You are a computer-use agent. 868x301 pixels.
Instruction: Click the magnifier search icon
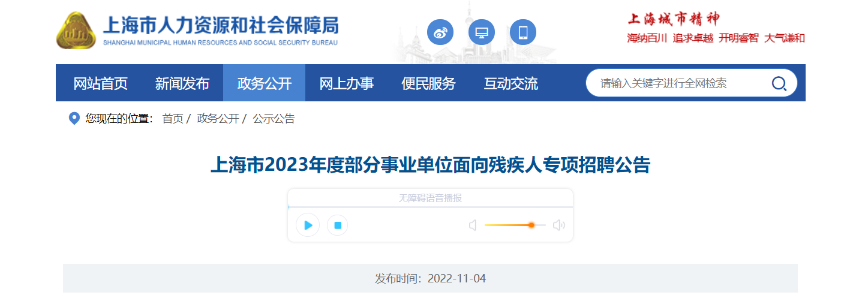click(779, 83)
